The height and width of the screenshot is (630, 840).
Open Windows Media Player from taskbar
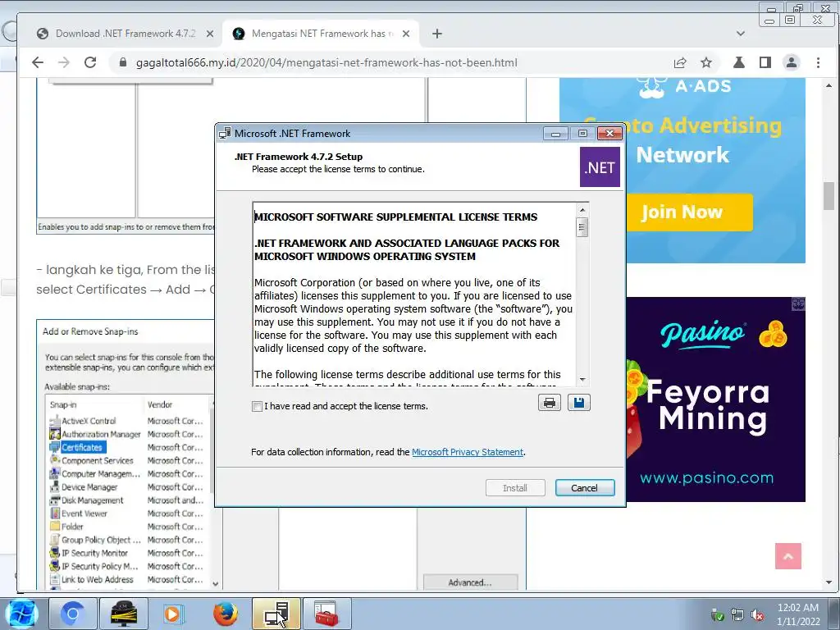(173, 614)
